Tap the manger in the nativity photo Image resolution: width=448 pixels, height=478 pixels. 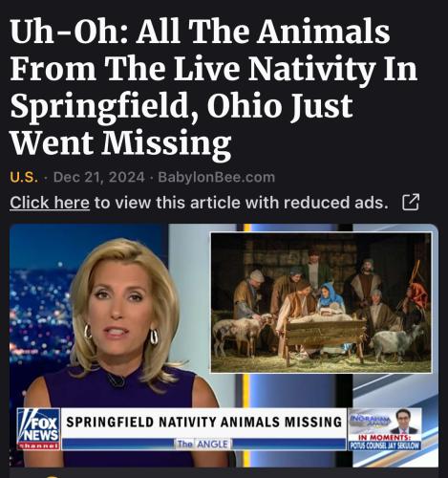(323, 338)
